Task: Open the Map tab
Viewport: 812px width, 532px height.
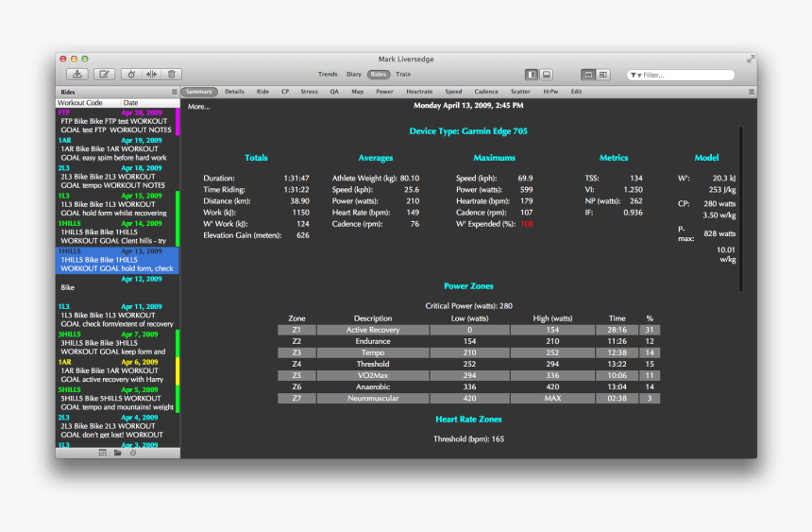Action: coord(357,92)
